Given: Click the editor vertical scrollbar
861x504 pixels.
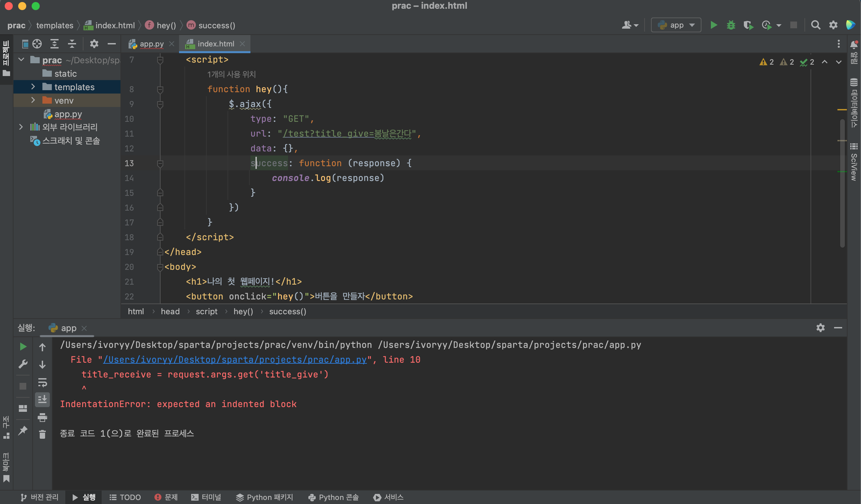Looking at the screenshot, I should pos(842,183).
